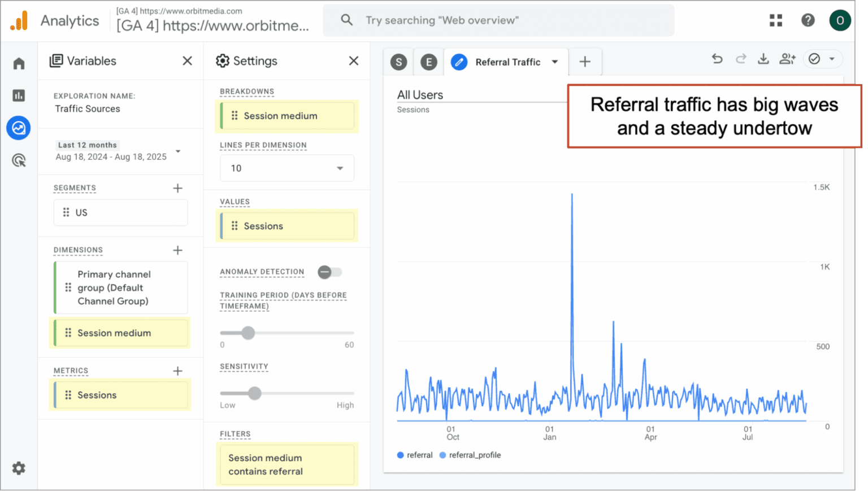Add a new segment with plus button
This screenshot has width=868, height=491.
pos(177,188)
